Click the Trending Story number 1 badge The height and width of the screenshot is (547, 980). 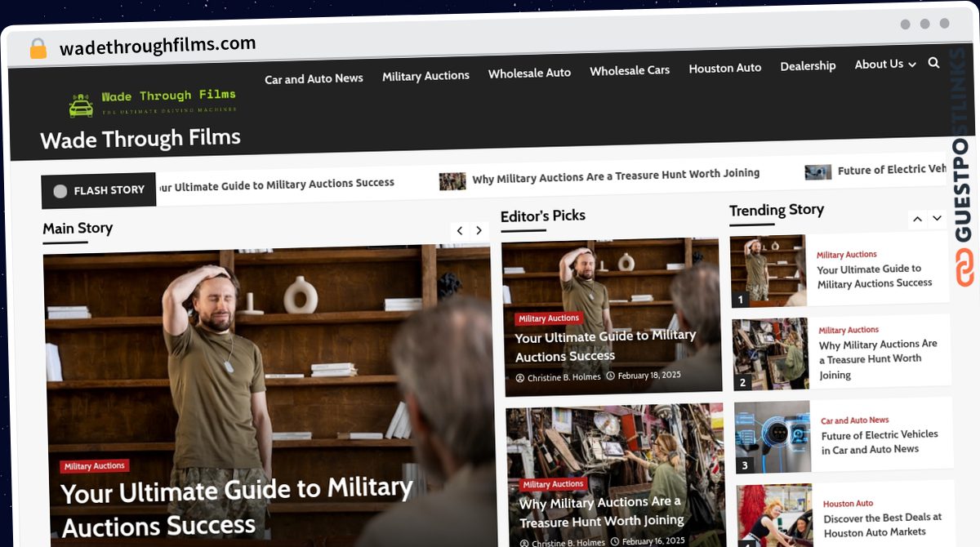coord(741,299)
